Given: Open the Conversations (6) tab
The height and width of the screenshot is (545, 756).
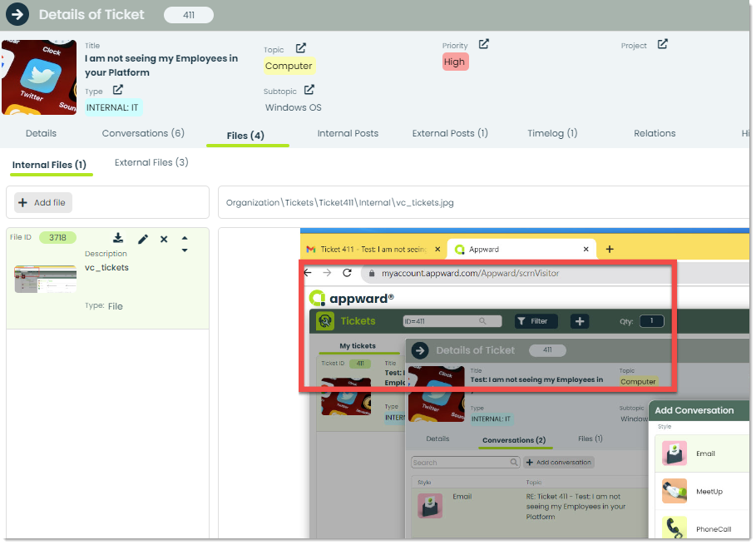Looking at the screenshot, I should pos(143,134).
